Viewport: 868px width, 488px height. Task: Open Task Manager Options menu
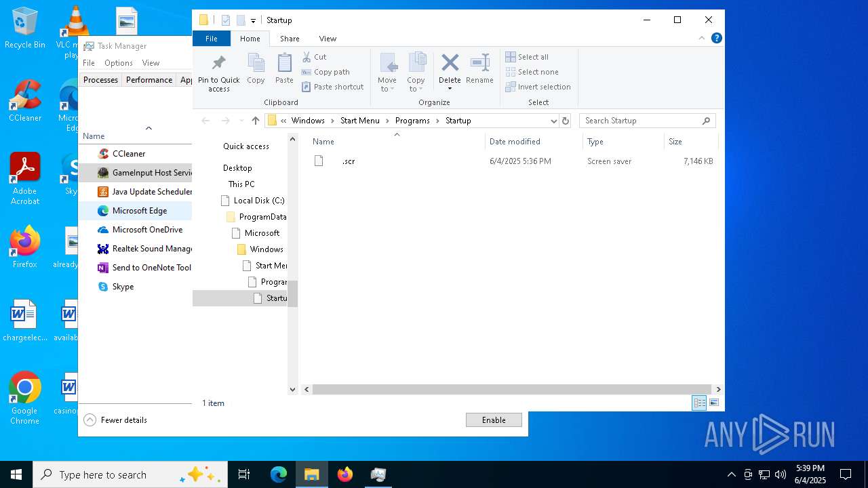coord(119,63)
